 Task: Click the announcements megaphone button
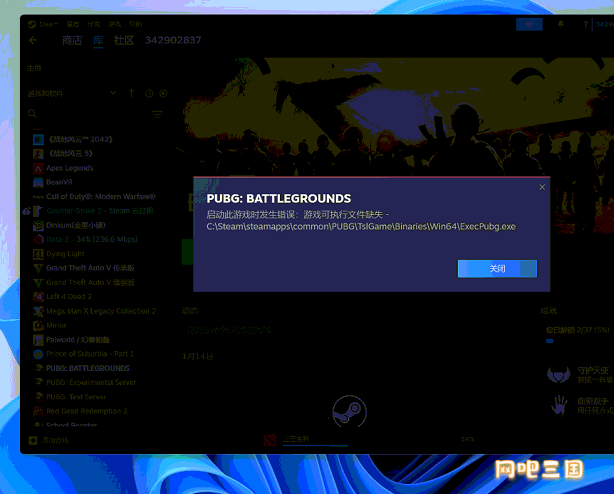point(529,24)
